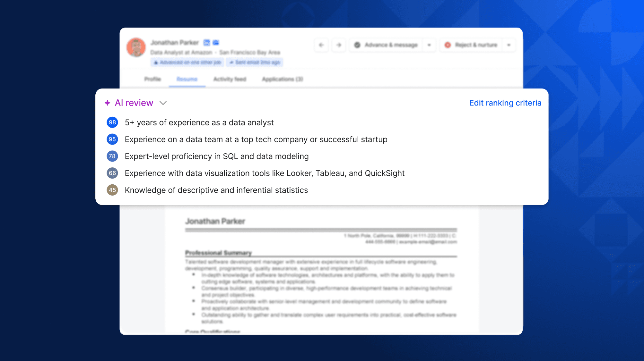This screenshot has height=361, width=644.
Task: Open Edit ranking criteria
Action: pos(505,103)
